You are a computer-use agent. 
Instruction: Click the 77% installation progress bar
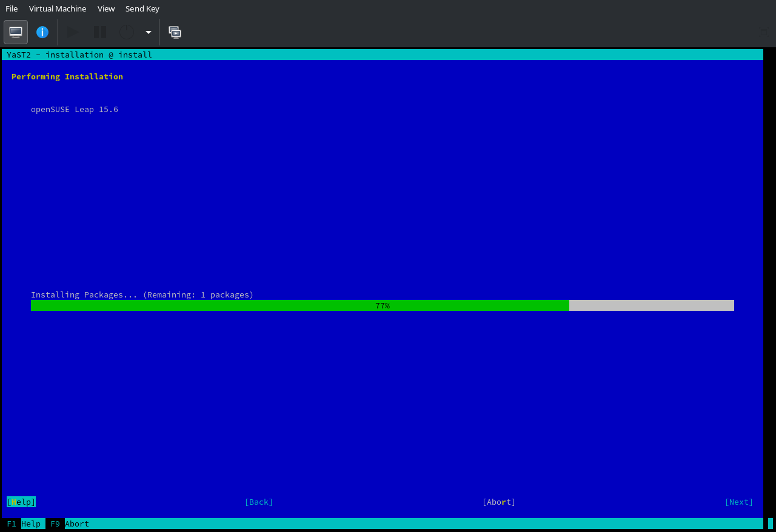(383, 305)
